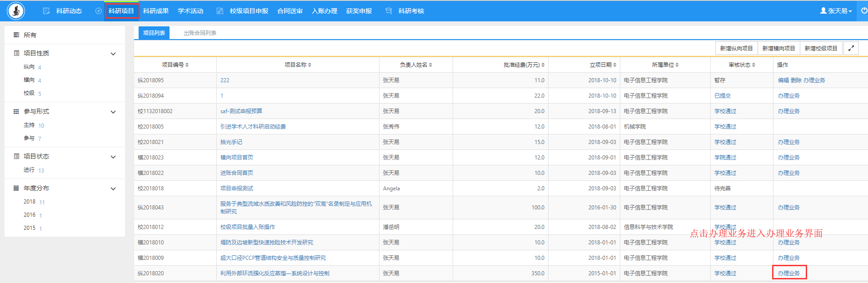This screenshot has height=283, width=868.
Task: Click the power logout icon
Action: pos(864,10)
